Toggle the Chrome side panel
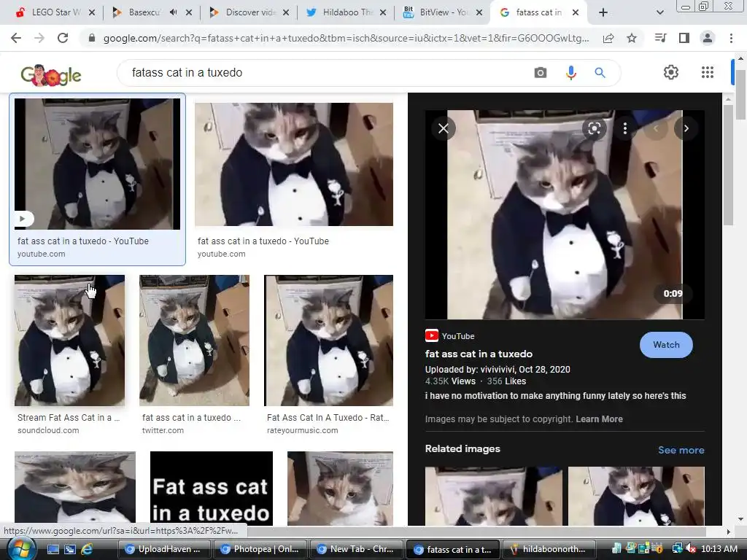The height and width of the screenshot is (560, 747). point(684,38)
